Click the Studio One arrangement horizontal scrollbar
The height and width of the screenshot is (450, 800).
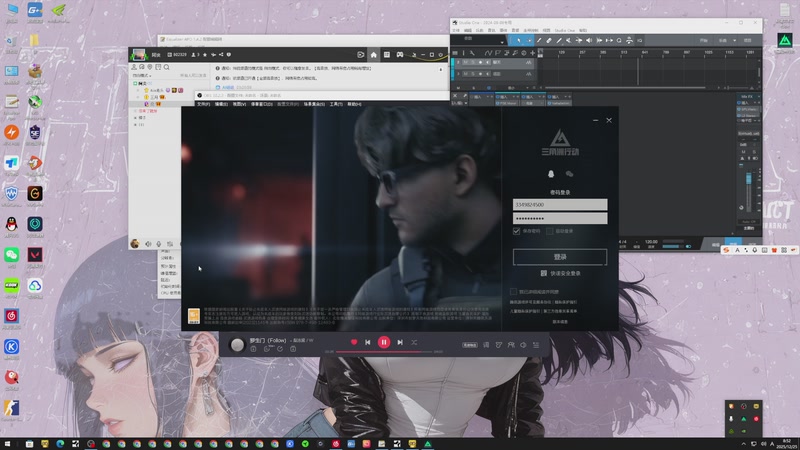tap(625, 88)
